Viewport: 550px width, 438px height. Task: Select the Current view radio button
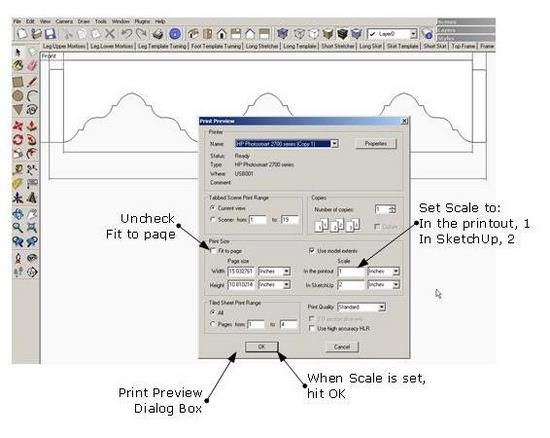tap(213, 208)
